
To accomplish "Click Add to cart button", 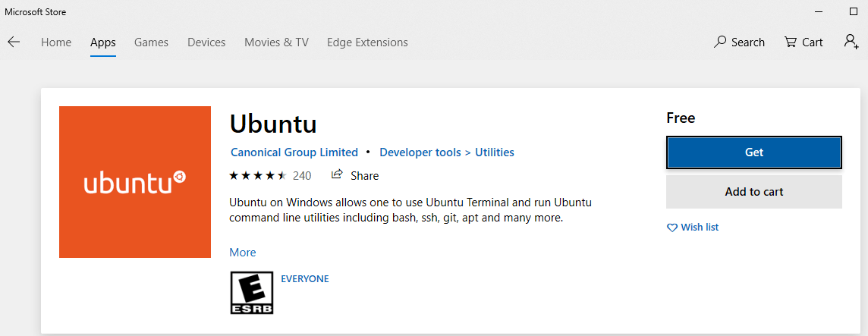I will click(754, 192).
